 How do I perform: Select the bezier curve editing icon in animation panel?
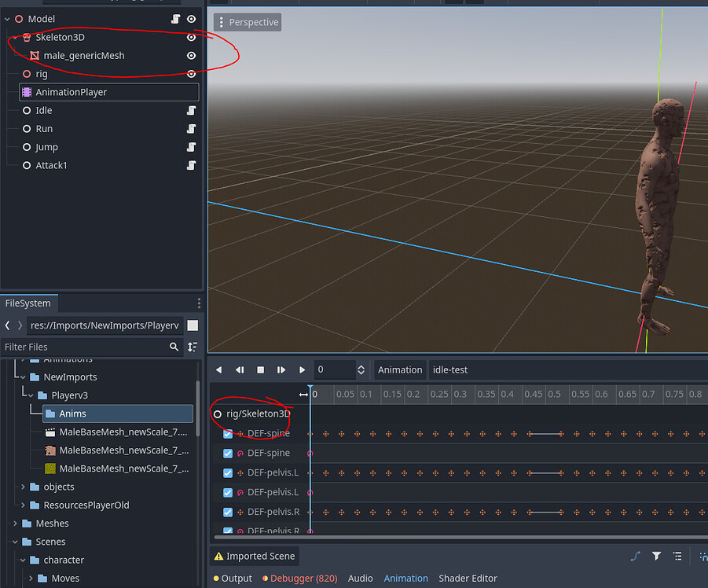[x=635, y=556]
